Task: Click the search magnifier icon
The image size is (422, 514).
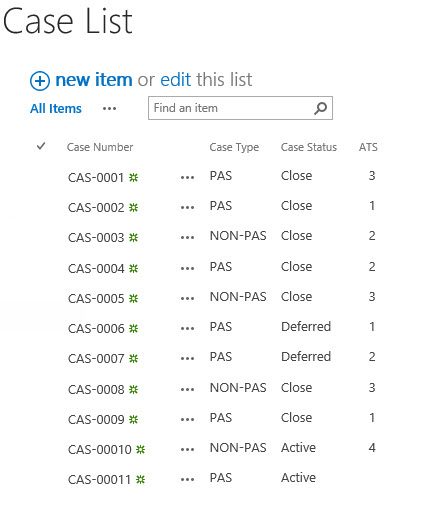Action: coord(320,108)
